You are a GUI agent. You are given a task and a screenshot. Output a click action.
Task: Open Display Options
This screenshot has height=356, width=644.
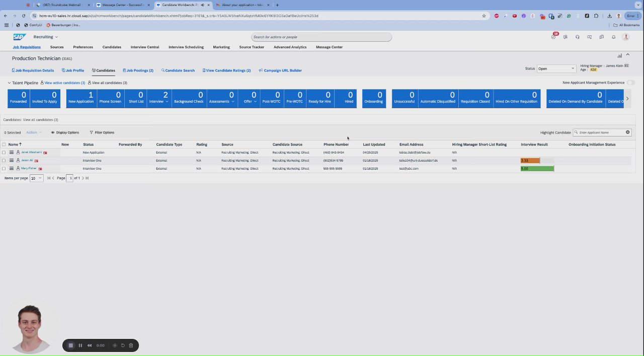coord(65,132)
